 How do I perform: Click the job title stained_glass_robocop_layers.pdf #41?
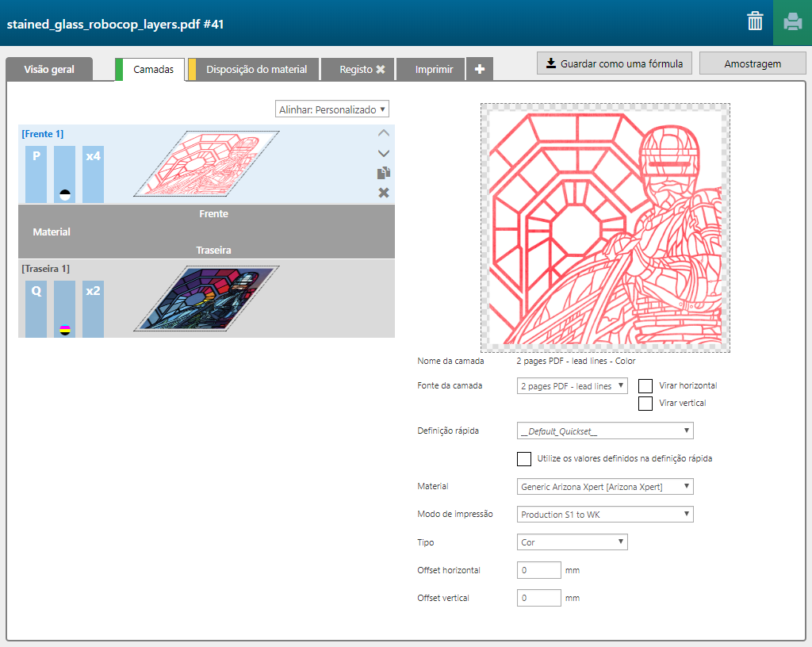115,25
